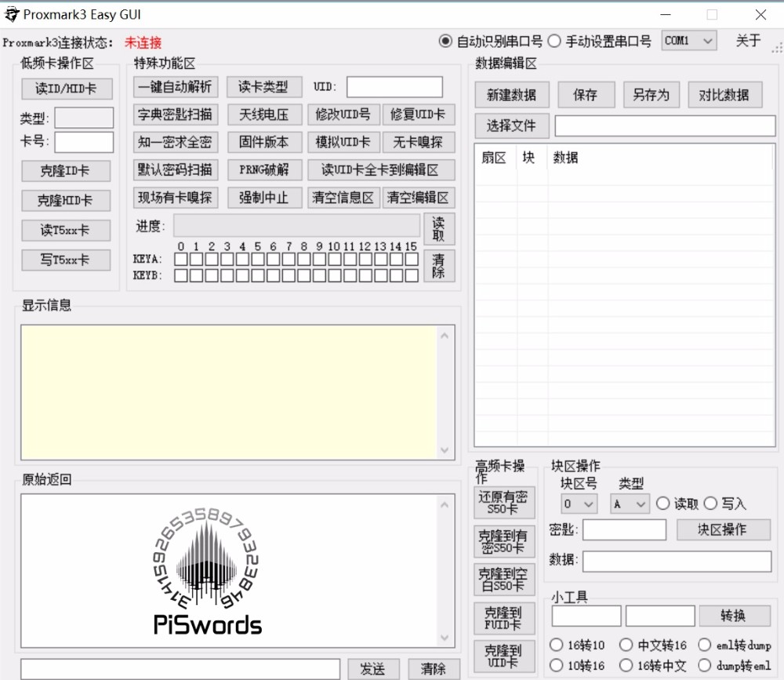
Task: Click 选择文件 to pick a file
Action: 511,125
